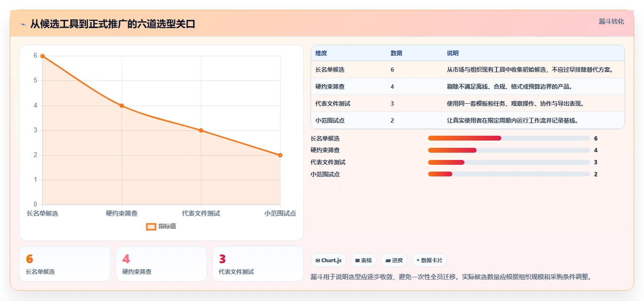Click the description starting 从市场与组织现有工具
644x301 pixels.
pos(530,70)
